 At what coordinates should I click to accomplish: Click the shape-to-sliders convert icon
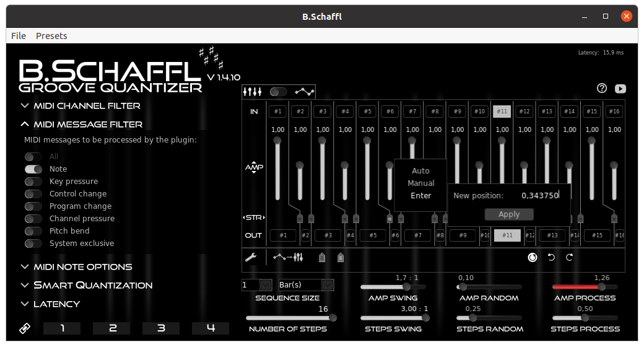tap(288, 257)
